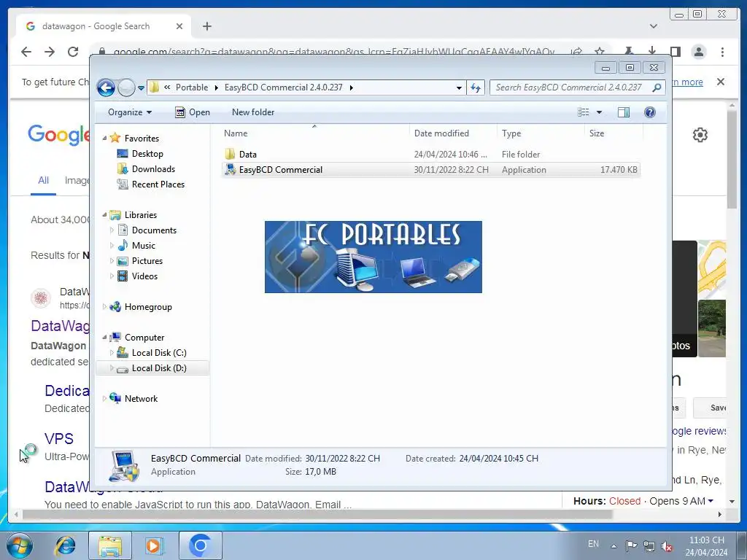Viewport: 747px width, 560px height.
Task: Sort by Type column header
Action: click(x=541, y=133)
